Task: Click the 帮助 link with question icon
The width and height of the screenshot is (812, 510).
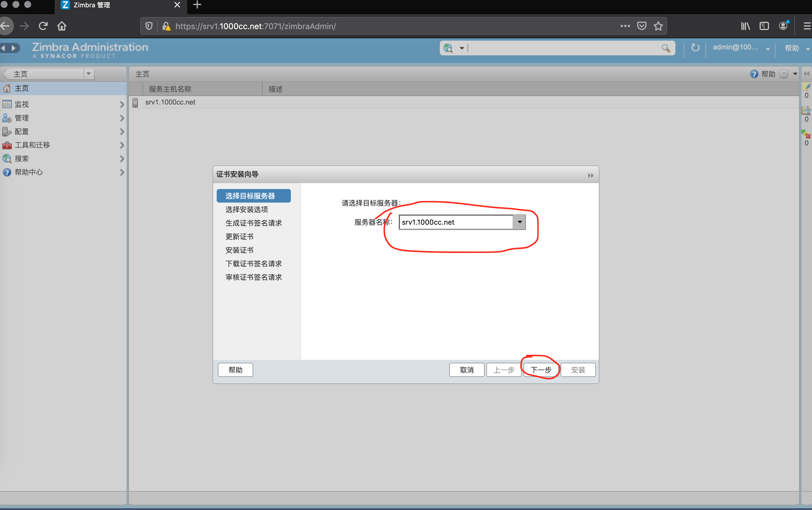Action: [x=763, y=74]
